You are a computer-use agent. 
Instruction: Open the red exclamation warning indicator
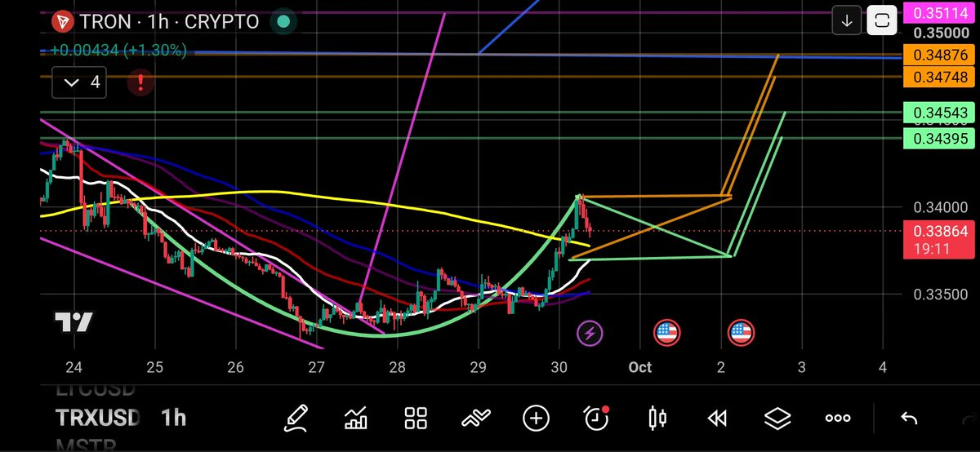pyautogui.click(x=141, y=82)
